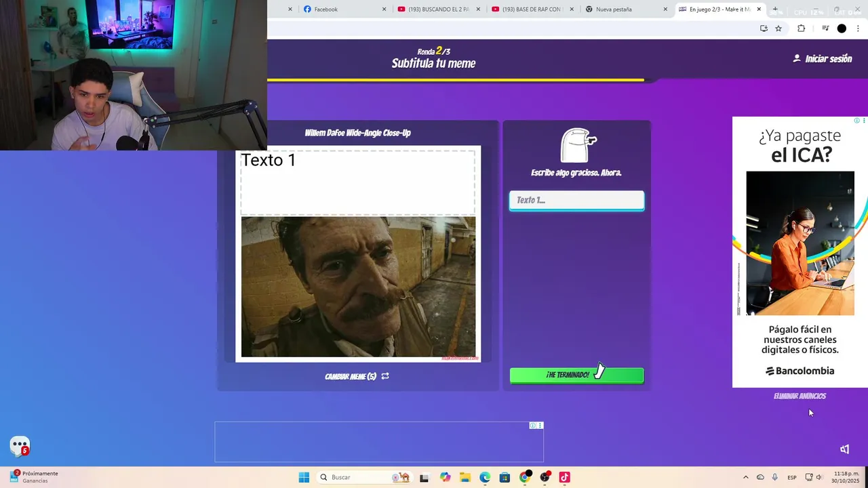This screenshot has width=868, height=488.
Task: Click the ad info icon on Bancolombia ad
Action: pyautogui.click(x=856, y=121)
